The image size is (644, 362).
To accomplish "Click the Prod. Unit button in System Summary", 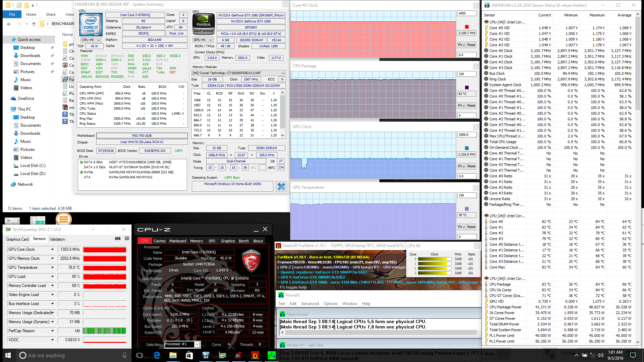I will (176, 34).
